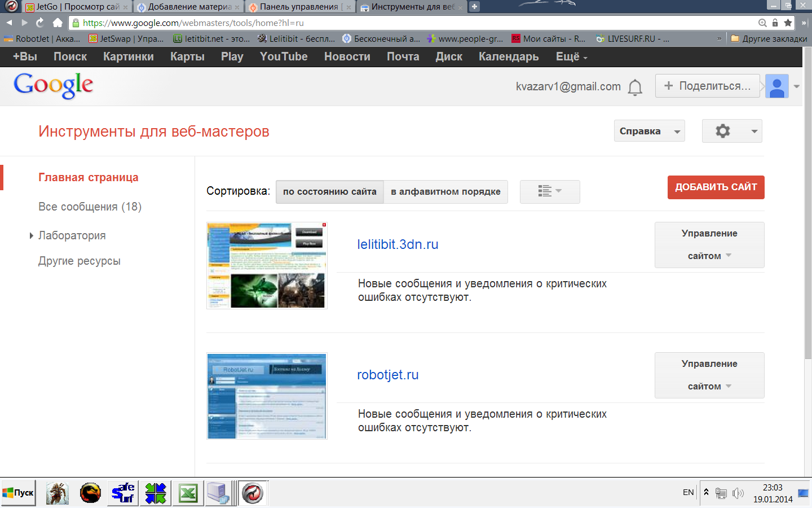
Task: Bookmark this page with the star icon
Action: pos(788,23)
